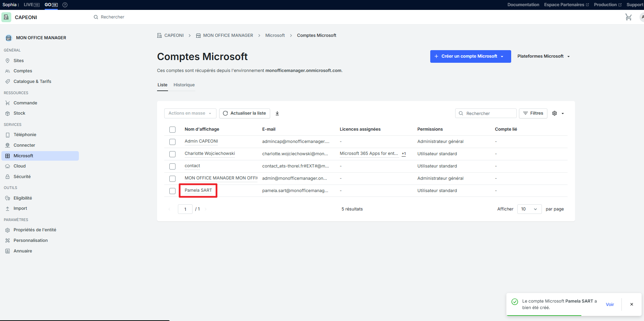Viewport: 644px width, 321px height.
Task: Click the MON OFFICE MANAGER store icon in sidebar
Action: (x=9, y=38)
